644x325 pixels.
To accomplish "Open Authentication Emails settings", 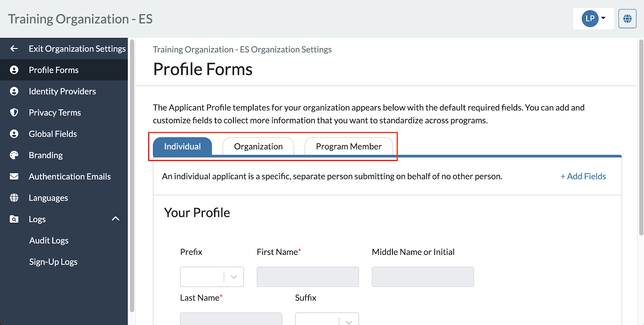I will 69,176.
